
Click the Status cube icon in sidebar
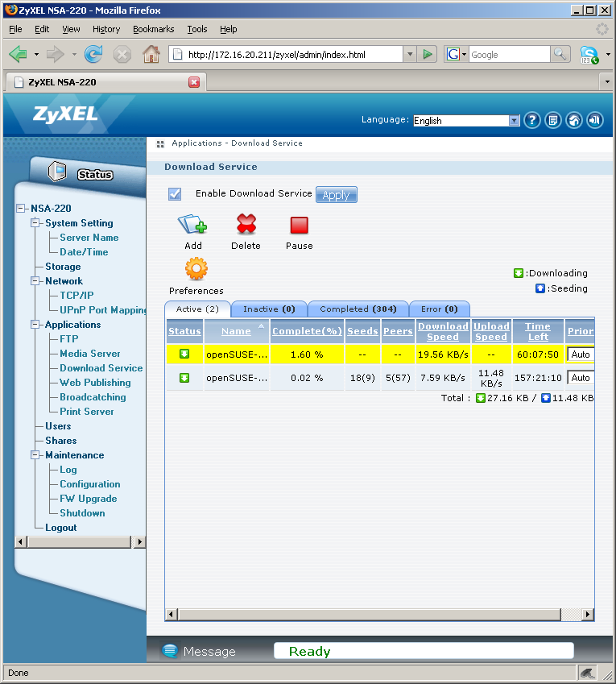click(57, 171)
